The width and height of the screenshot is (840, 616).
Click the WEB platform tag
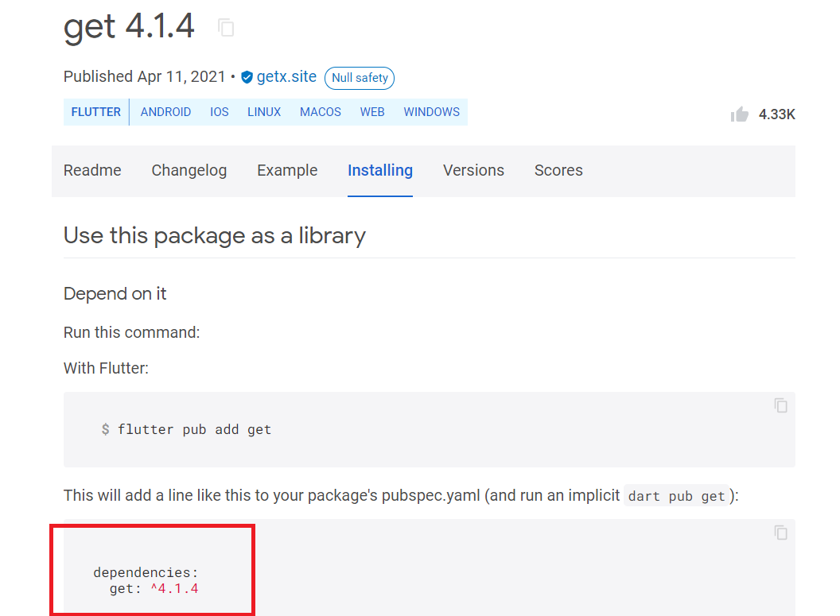point(372,112)
